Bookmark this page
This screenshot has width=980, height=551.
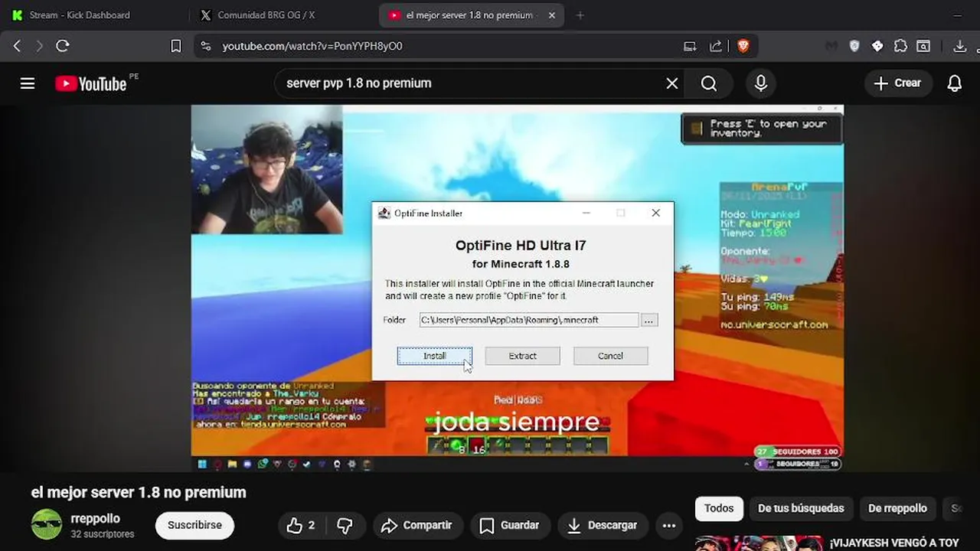click(175, 46)
